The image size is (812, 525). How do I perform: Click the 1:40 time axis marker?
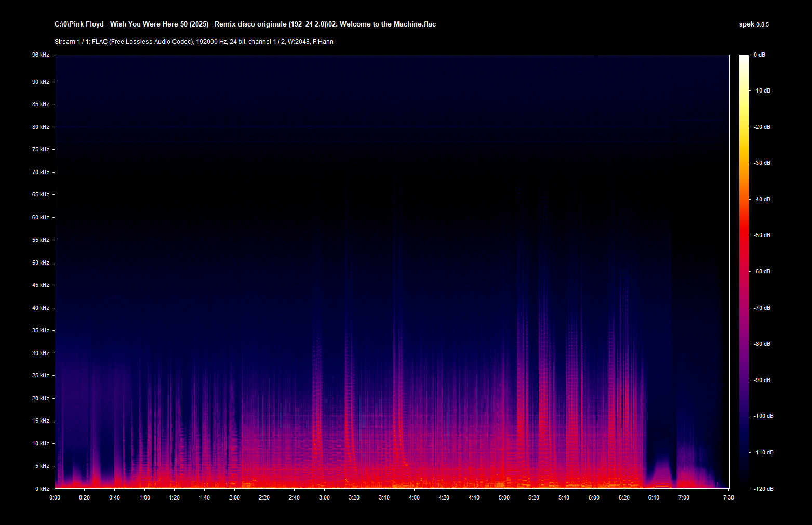pos(204,497)
